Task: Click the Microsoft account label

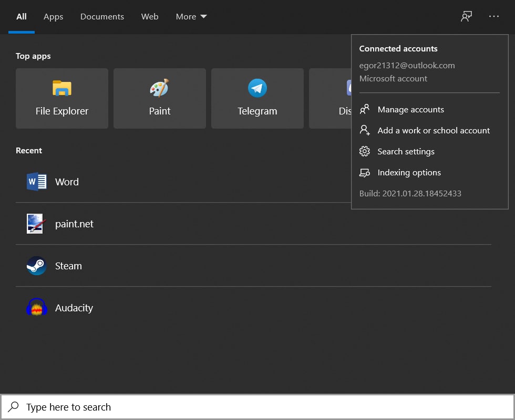Action: pos(393,78)
